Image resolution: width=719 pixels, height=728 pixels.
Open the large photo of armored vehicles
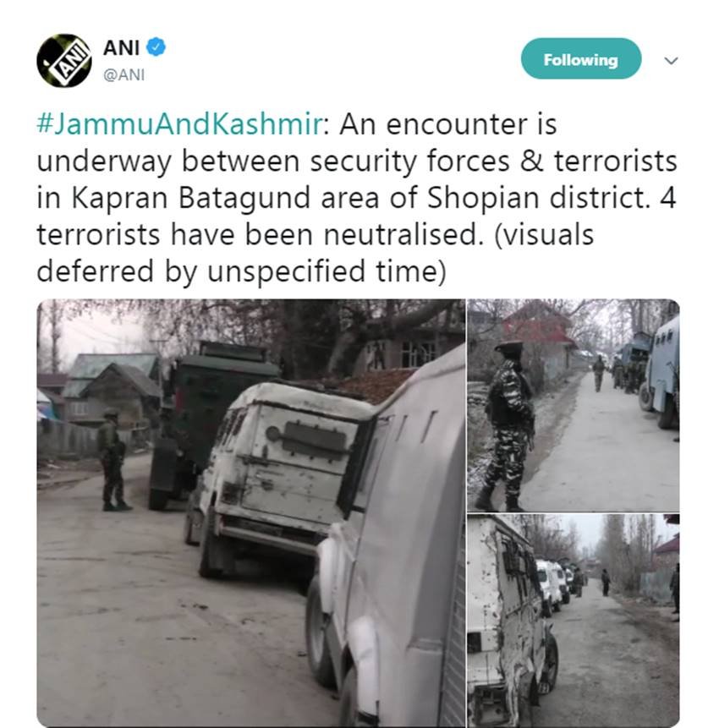(x=251, y=513)
